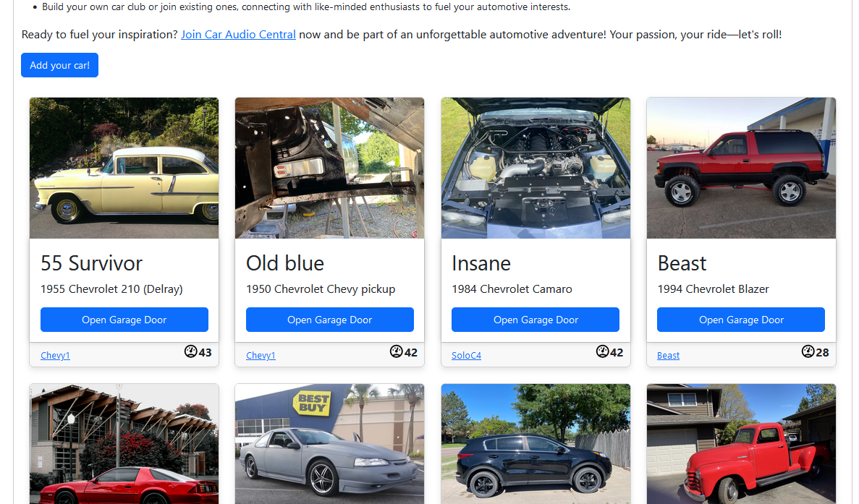Click the speedometer icon on Beast card
The width and height of the screenshot is (859, 504).
(808, 351)
